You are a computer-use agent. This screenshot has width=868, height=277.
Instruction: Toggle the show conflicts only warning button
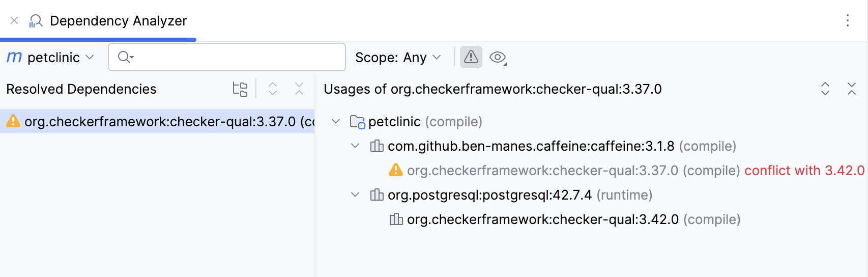471,57
